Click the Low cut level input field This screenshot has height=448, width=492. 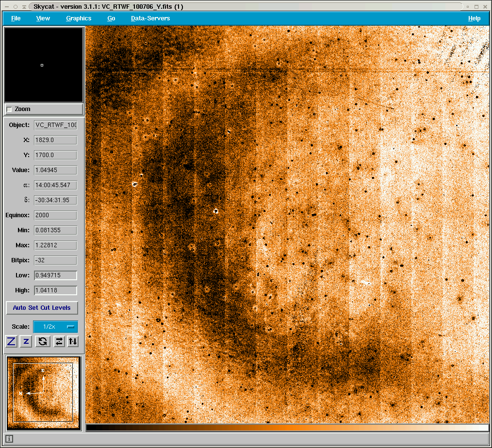click(55, 275)
